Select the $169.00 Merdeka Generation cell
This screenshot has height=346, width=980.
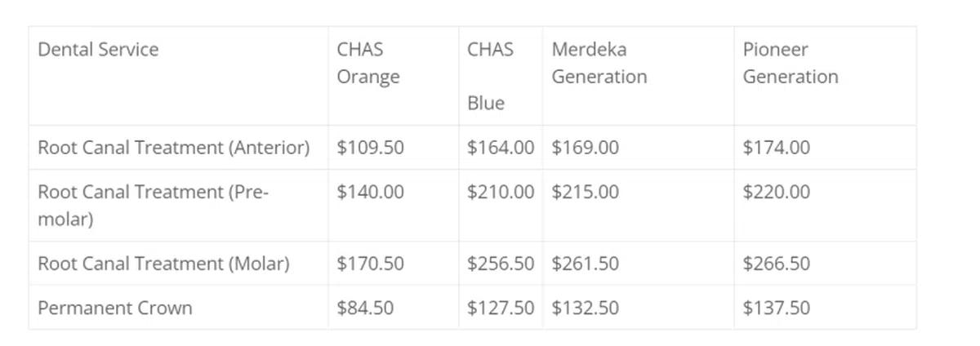tap(585, 148)
